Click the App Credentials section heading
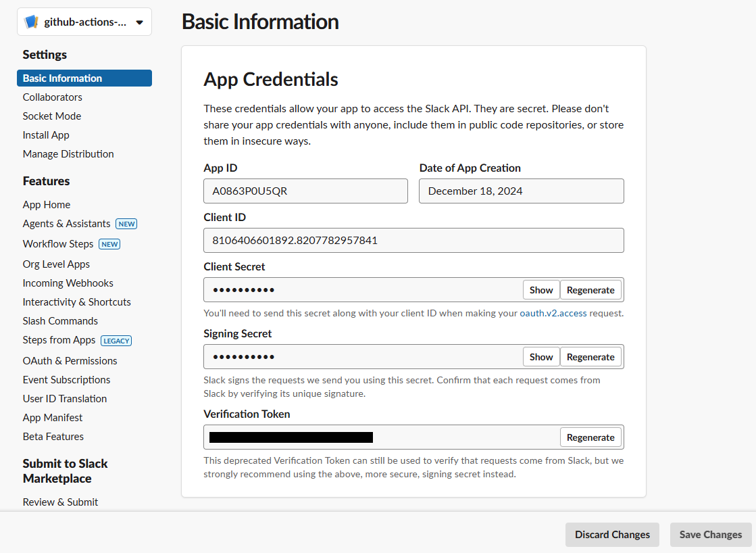This screenshot has width=756, height=553. (x=271, y=80)
